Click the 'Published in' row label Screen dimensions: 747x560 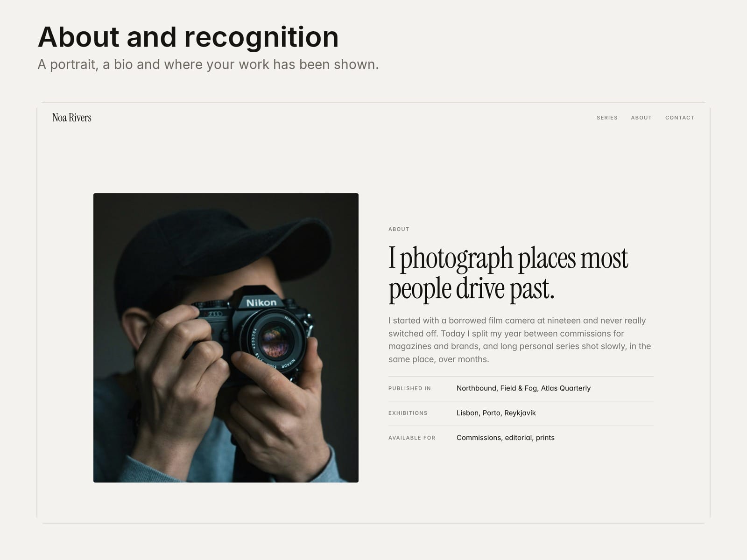[409, 388]
